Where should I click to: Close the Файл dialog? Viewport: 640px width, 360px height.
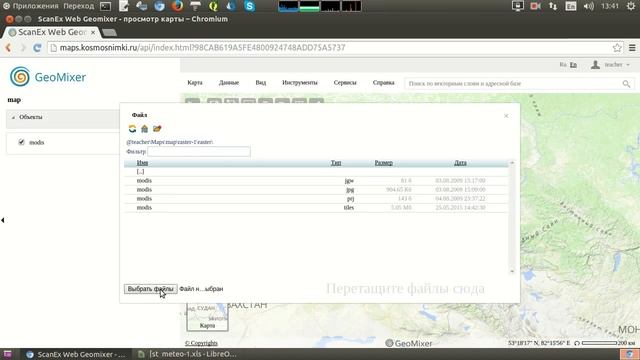click(506, 116)
